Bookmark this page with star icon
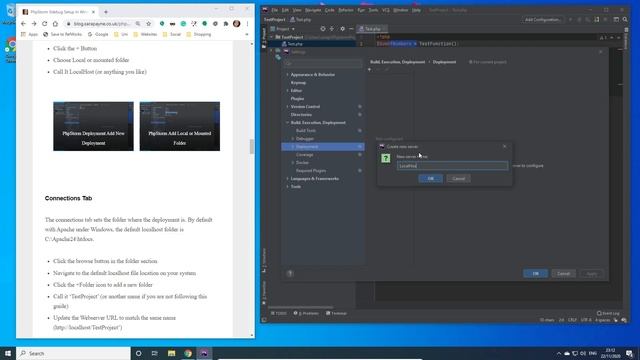 [x=149, y=24]
